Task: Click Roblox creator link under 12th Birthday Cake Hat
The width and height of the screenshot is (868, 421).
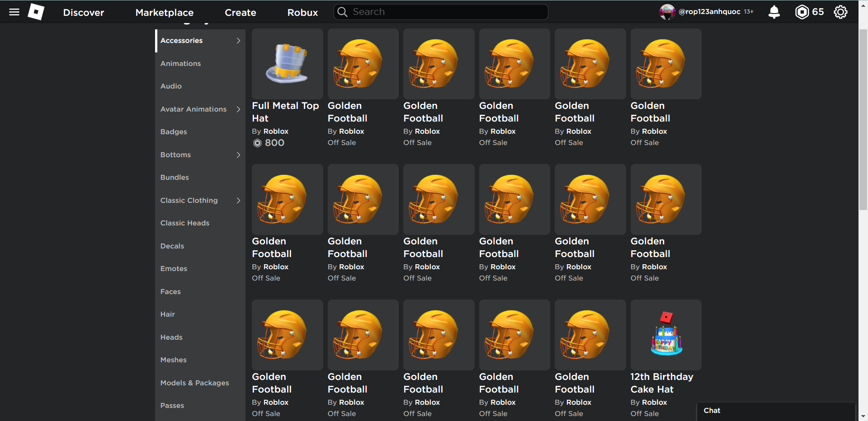Action: (x=654, y=402)
